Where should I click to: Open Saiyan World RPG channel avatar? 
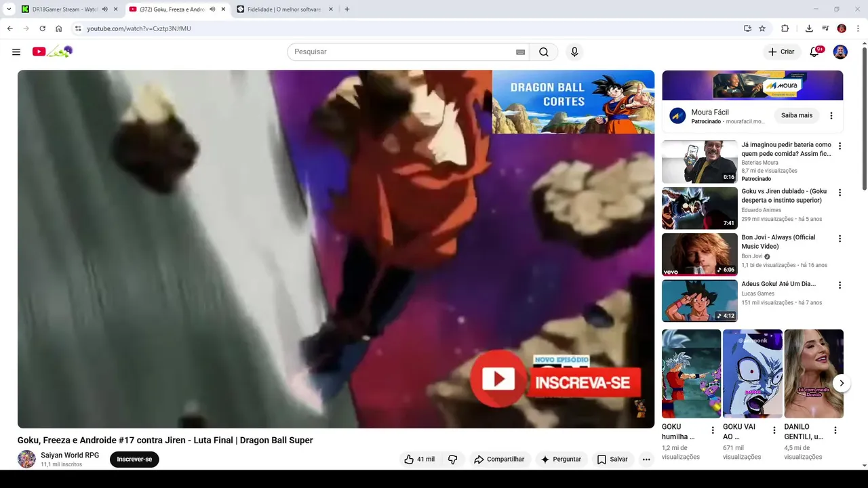[26, 459]
